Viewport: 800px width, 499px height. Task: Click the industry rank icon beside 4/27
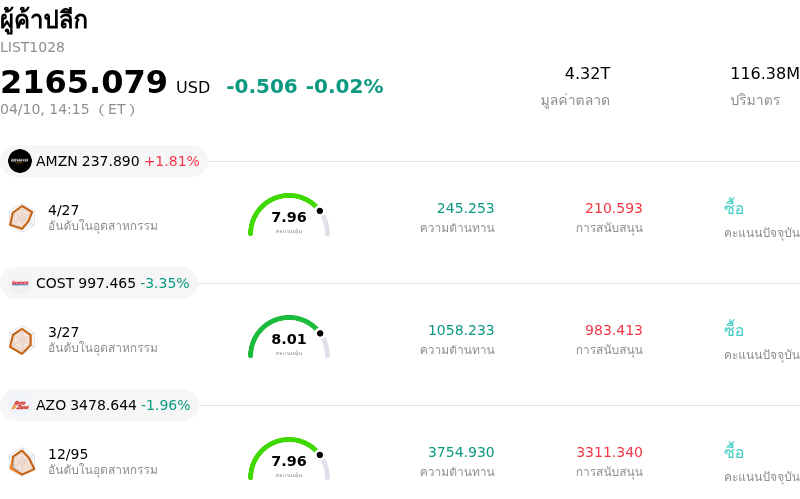click(21, 217)
